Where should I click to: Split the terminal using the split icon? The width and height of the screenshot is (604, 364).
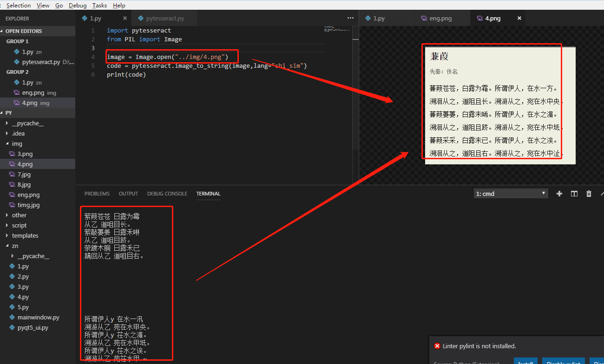[x=574, y=194]
